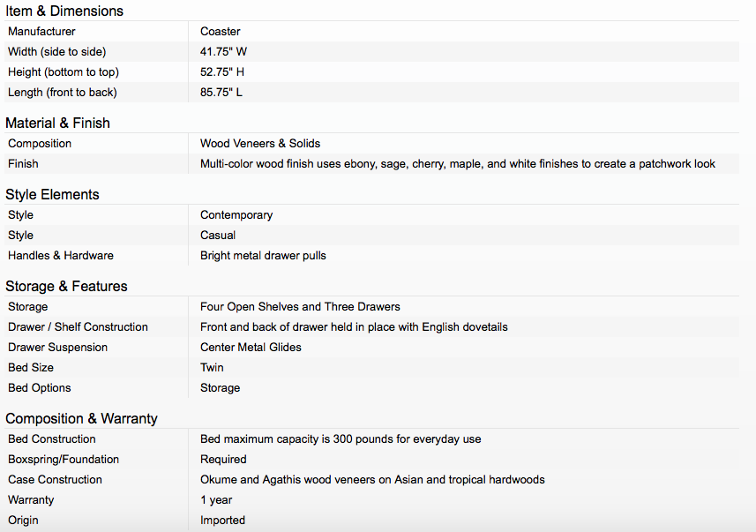Image resolution: width=756 pixels, height=532 pixels.
Task: Select the Manufacturer value Coaster
Action: (220, 32)
